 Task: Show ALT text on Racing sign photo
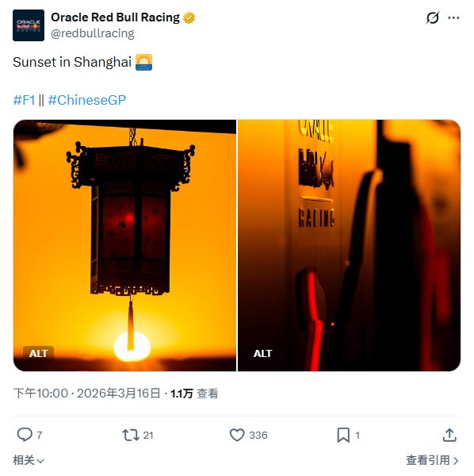click(263, 353)
